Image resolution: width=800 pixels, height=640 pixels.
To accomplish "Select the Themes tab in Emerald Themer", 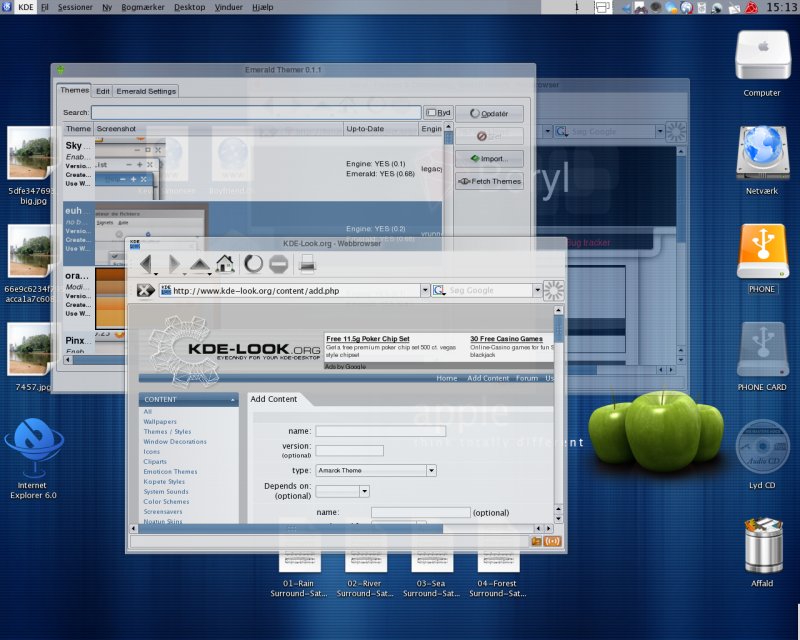I will click(x=74, y=90).
